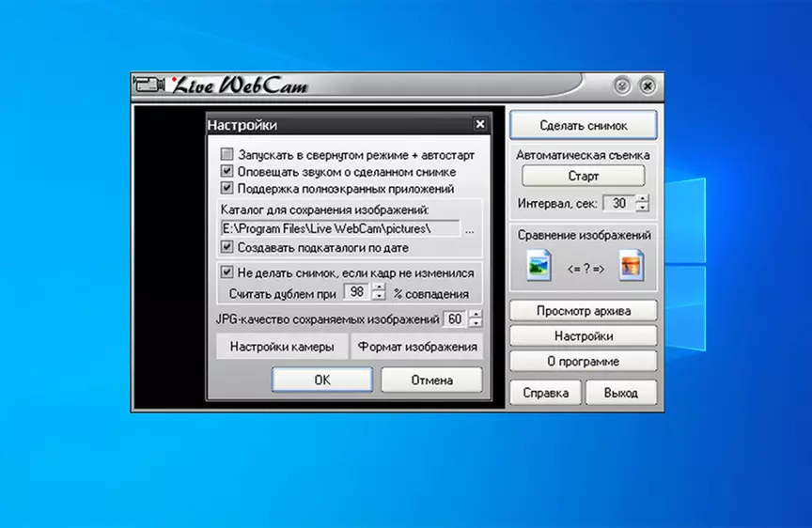Increase the Интервал seconds value
This screenshot has height=528, width=812.
(x=642, y=198)
